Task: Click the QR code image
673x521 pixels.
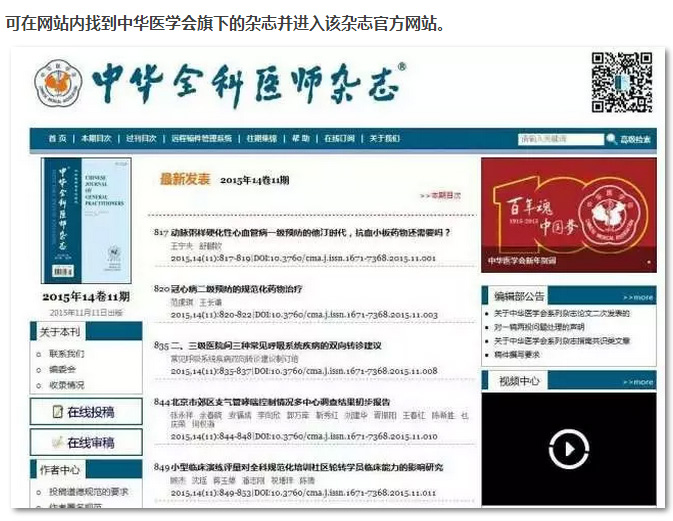Action: coord(622,82)
